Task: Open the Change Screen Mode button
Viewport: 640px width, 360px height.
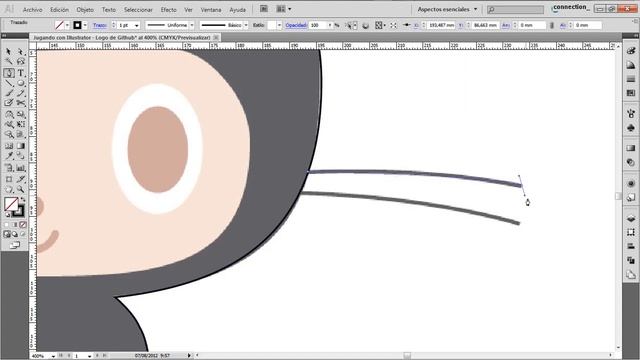Action: [14, 245]
